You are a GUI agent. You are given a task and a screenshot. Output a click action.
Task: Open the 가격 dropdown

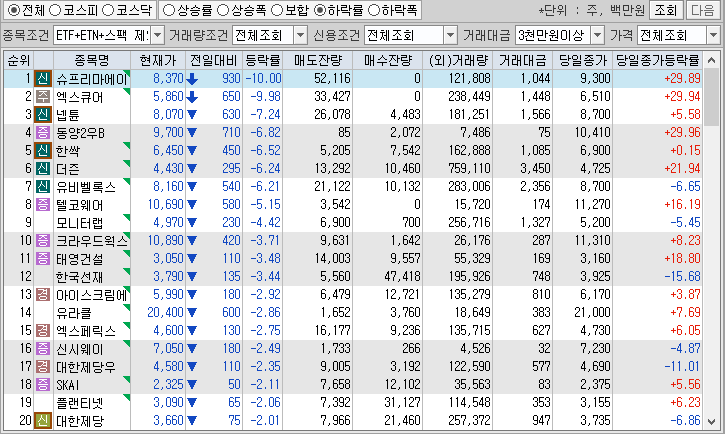[x=713, y=35]
